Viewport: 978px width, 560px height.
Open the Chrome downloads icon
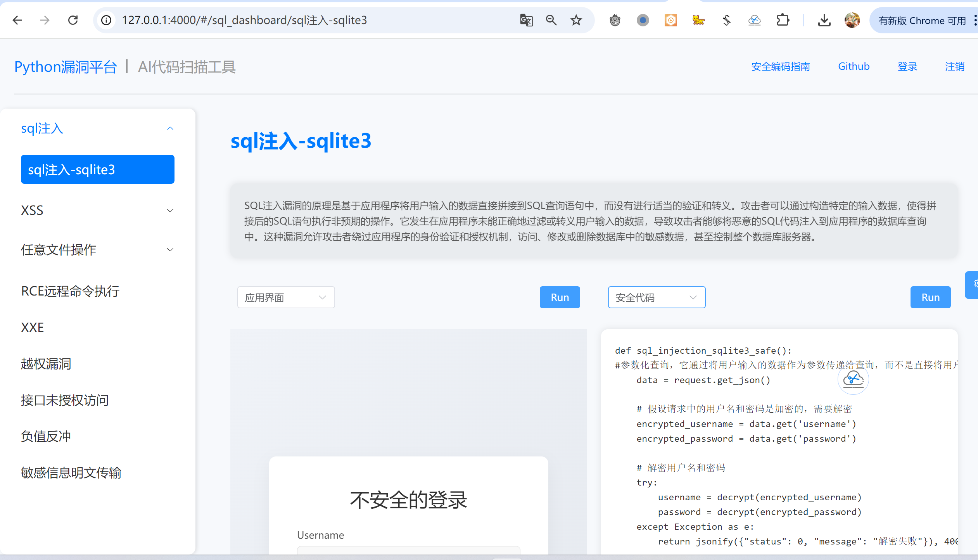pos(824,20)
